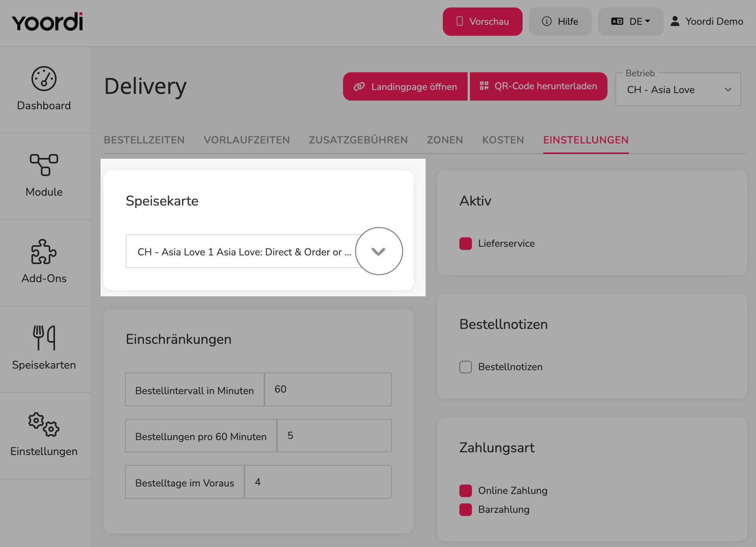Open the Add-Ons puzzle icon
The width and height of the screenshot is (756, 547).
pyautogui.click(x=44, y=251)
